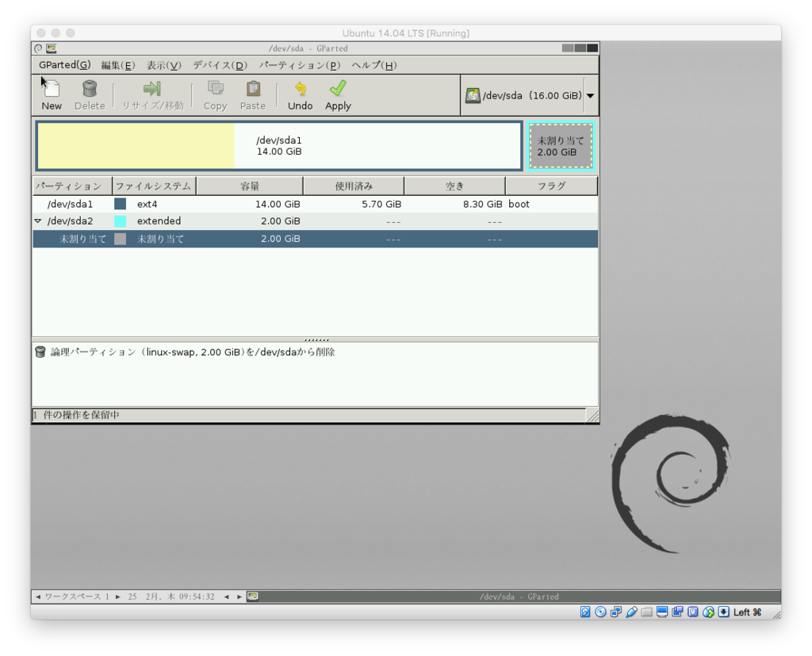This screenshot has width=812, height=656.
Task: Open the ヘルプ(H) menu
Action: pos(374,65)
